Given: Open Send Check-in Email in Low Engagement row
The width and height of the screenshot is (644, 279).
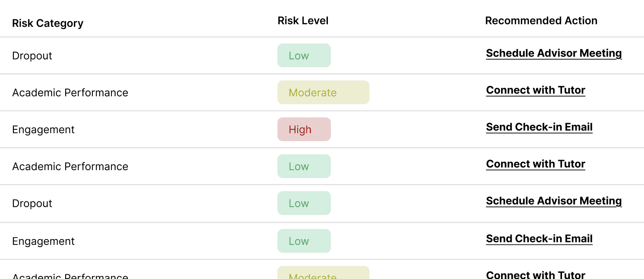Looking at the screenshot, I should [539, 239].
